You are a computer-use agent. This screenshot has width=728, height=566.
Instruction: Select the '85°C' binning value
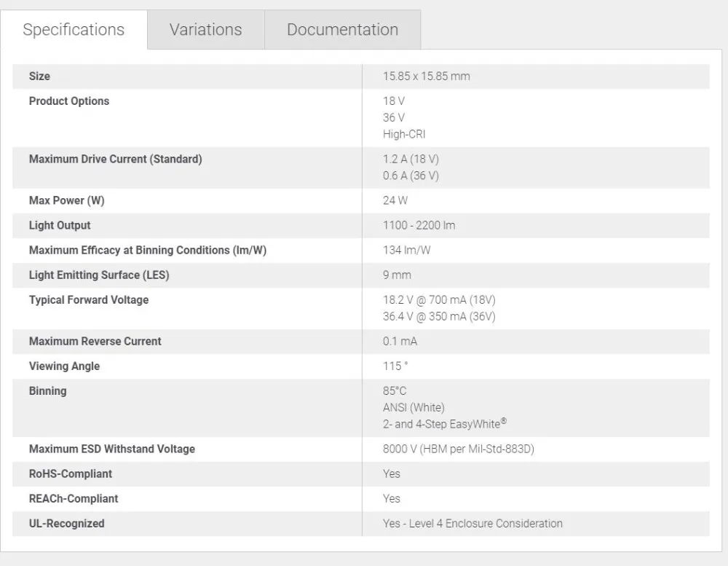[395, 391]
